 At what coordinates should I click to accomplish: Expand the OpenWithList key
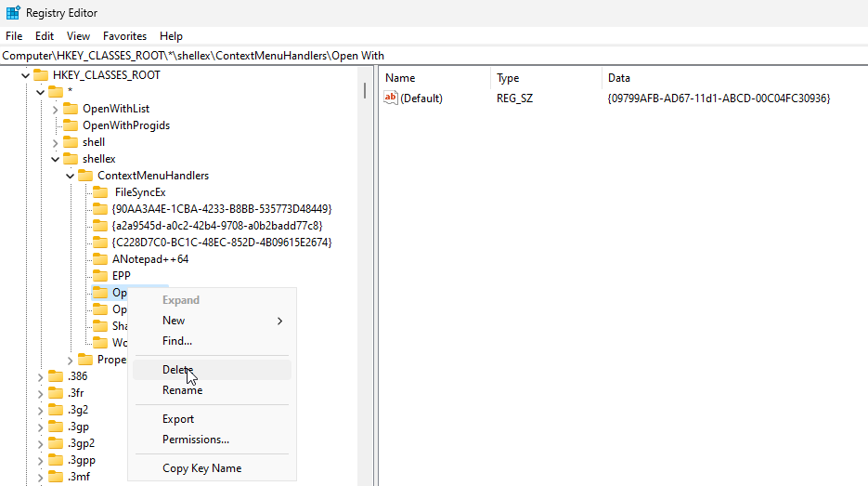pyautogui.click(x=56, y=109)
